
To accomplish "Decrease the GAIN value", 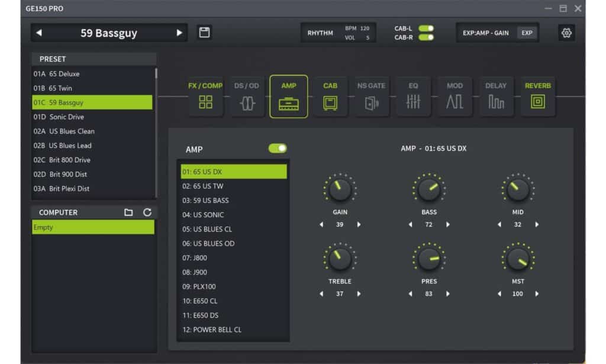I will click(x=321, y=224).
